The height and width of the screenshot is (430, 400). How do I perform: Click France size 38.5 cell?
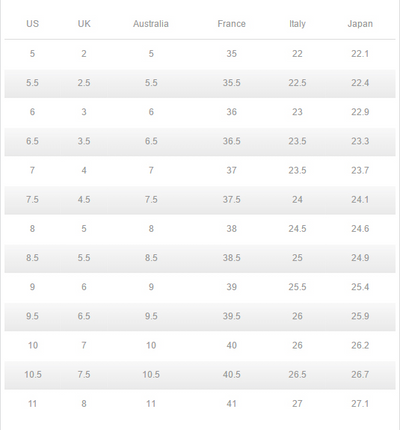pos(231,258)
